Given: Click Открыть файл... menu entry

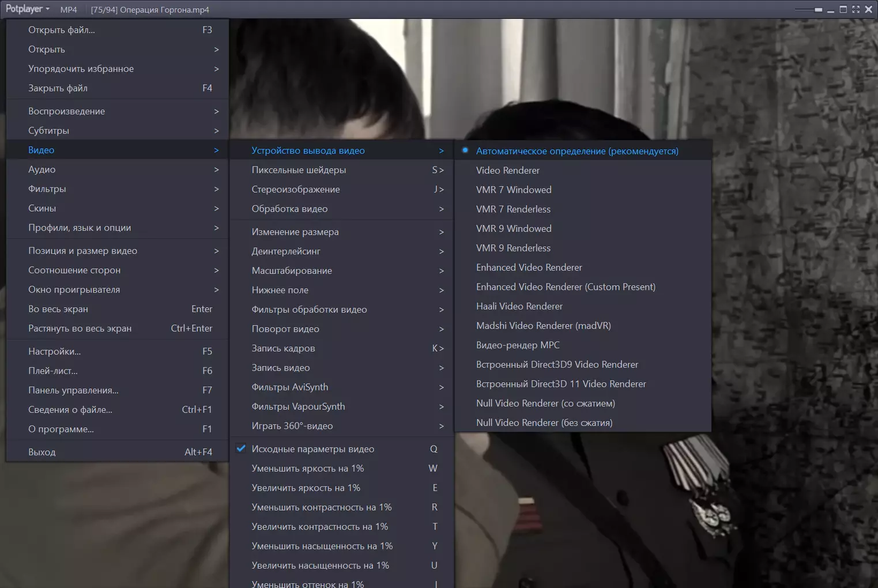Looking at the screenshot, I should 62,30.
